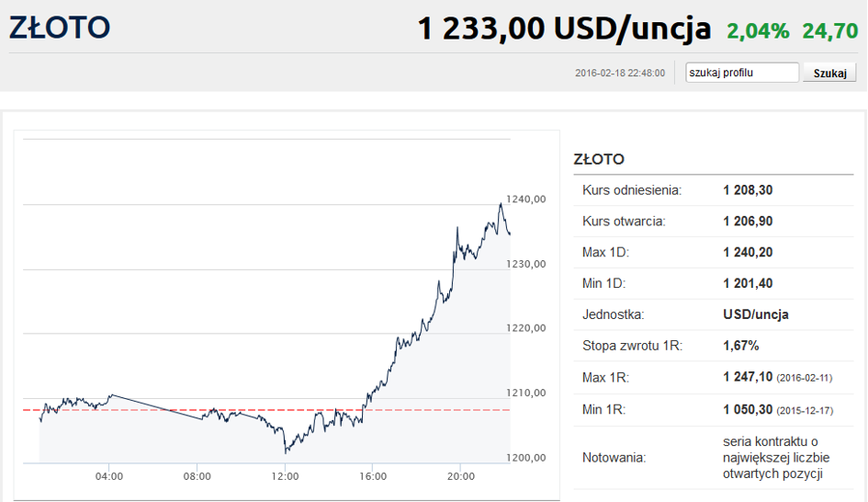Click the 'Max 1R' date 2016-02-11

point(805,378)
